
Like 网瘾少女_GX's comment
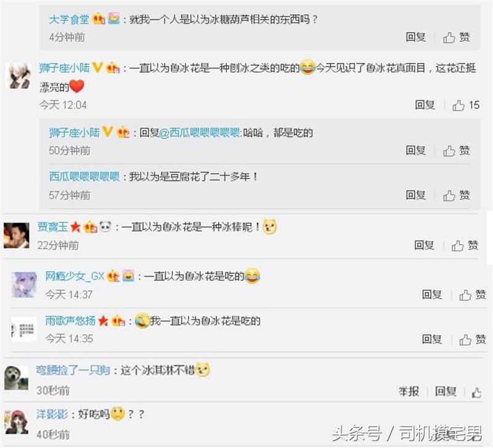[x=473, y=295]
